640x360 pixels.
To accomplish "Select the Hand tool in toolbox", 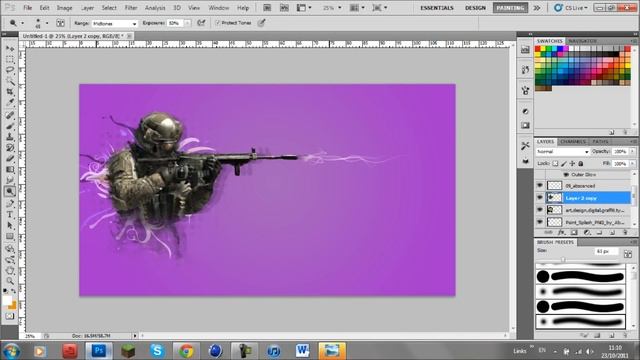I will [x=10, y=270].
